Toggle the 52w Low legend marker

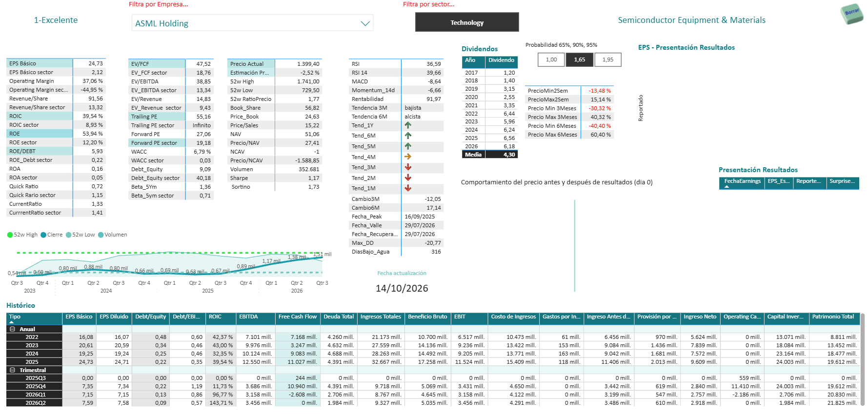click(69, 235)
